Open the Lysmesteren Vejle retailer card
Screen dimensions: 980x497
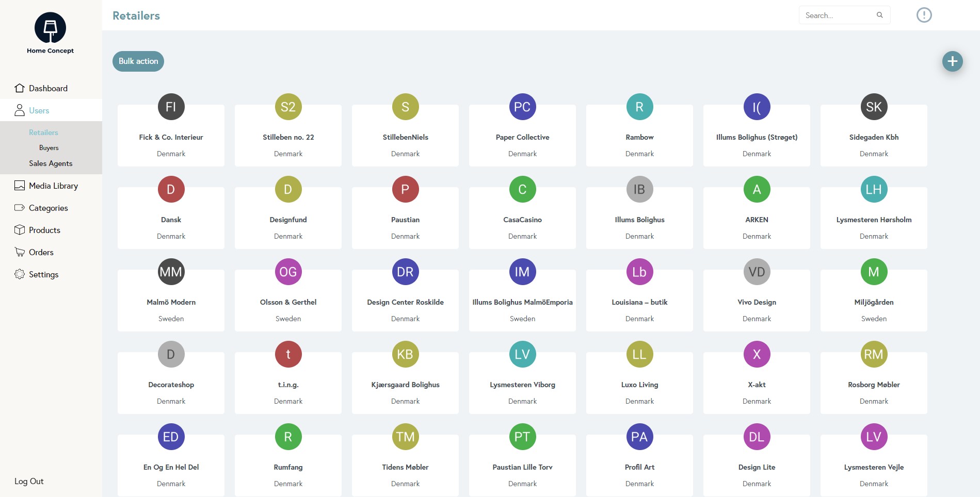[874, 466]
